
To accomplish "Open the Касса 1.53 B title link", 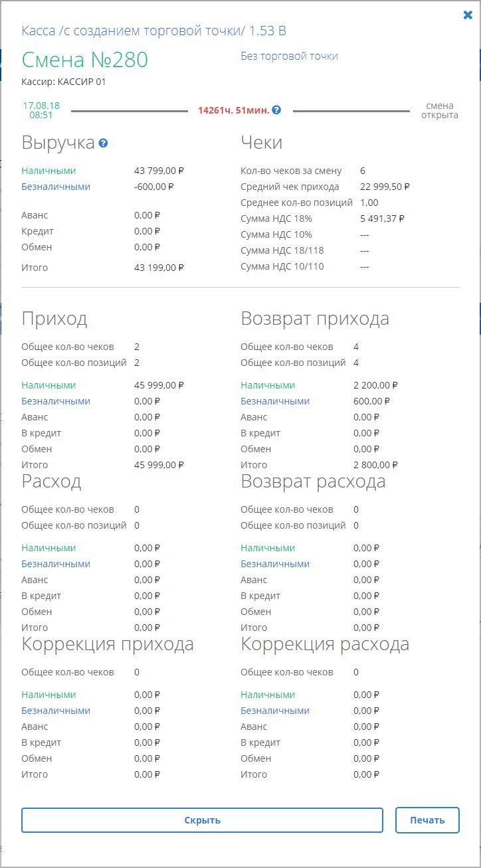I will tap(154, 31).
